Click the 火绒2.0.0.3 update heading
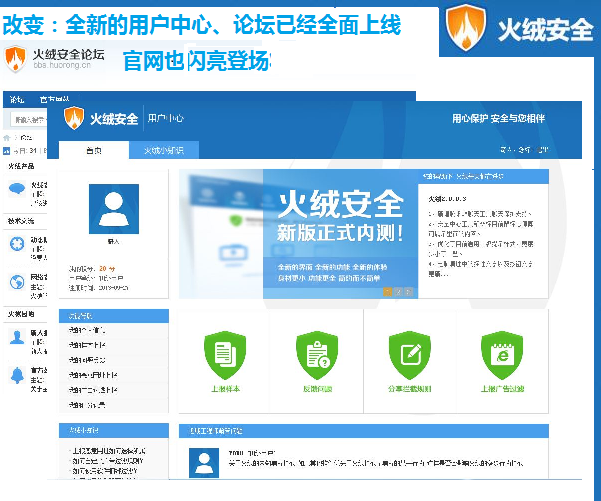The height and width of the screenshot is (501, 601). pos(447,199)
